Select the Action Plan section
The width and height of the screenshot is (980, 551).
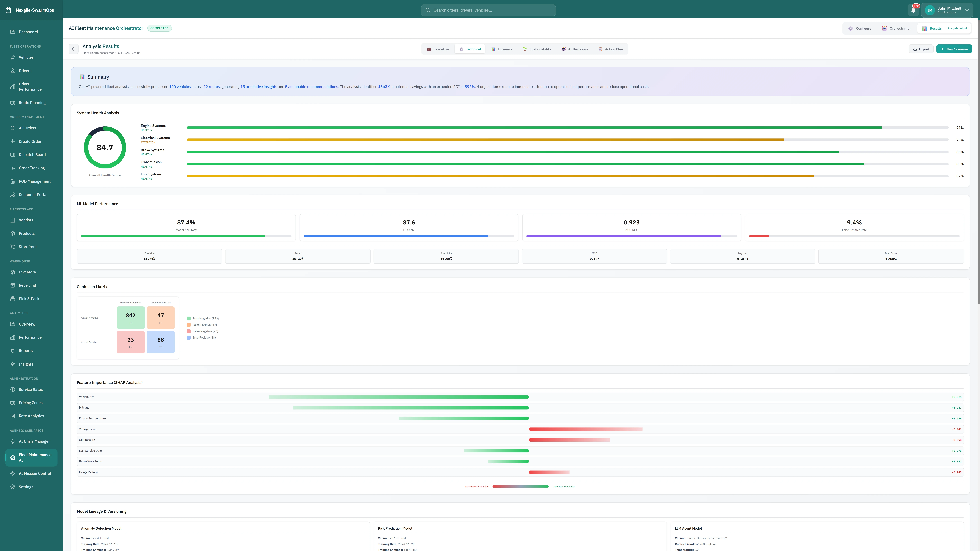(x=611, y=49)
